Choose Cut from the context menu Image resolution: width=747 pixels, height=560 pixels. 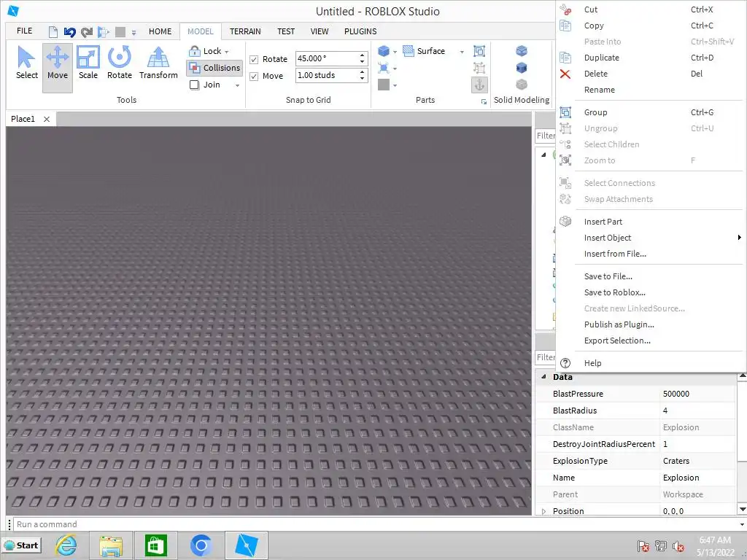651,9
